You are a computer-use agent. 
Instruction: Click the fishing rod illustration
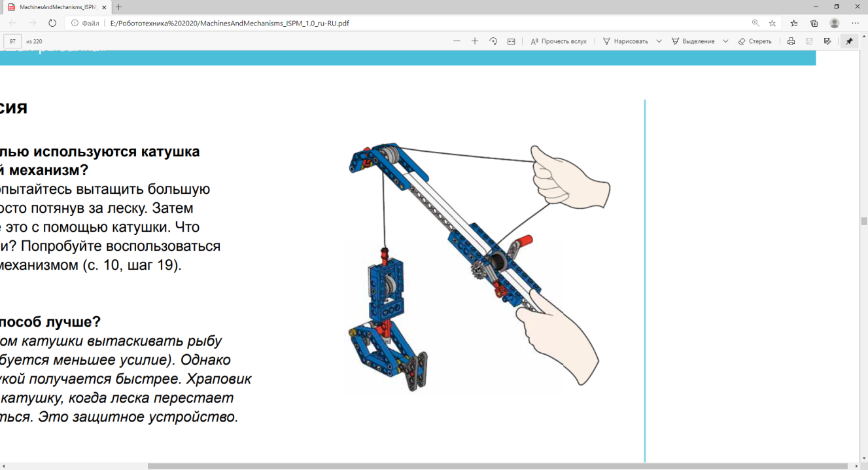pyautogui.click(x=477, y=267)
